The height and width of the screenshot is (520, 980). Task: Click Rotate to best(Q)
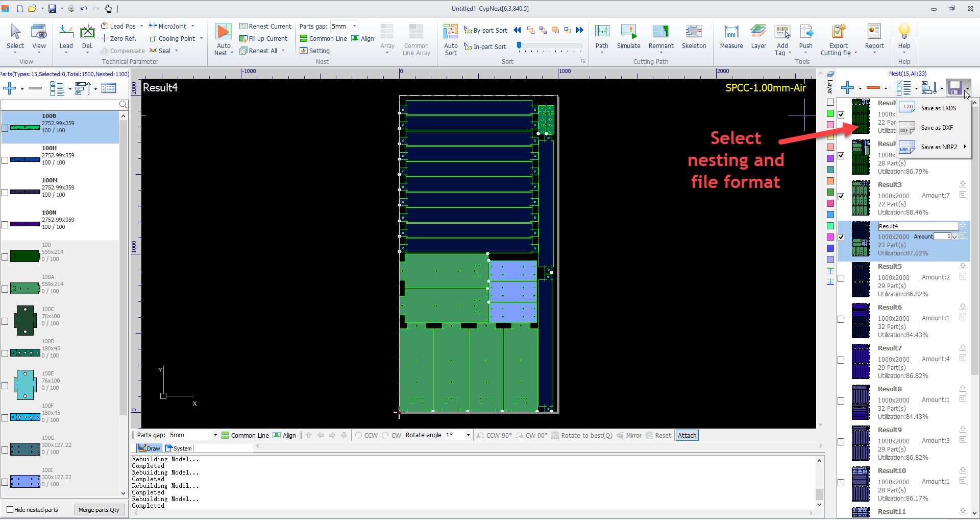click(582, 435)
